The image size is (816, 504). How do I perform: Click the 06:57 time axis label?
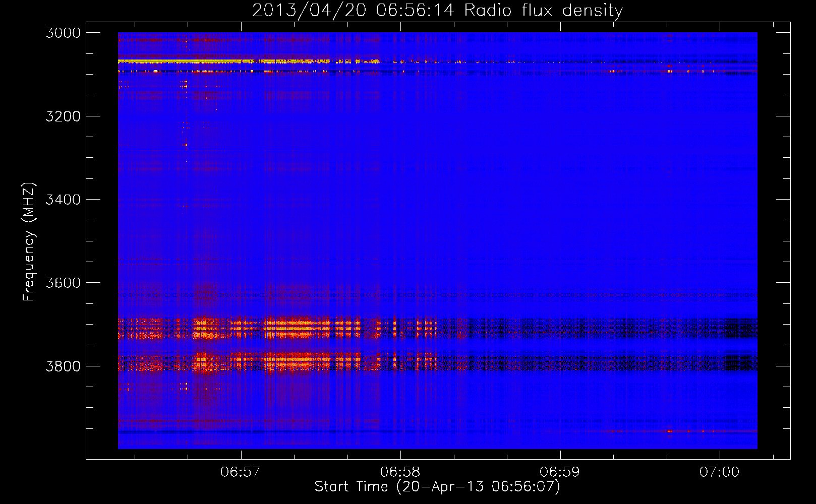coord(241,472)
